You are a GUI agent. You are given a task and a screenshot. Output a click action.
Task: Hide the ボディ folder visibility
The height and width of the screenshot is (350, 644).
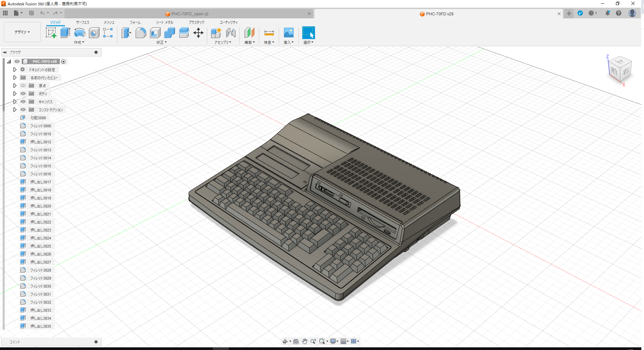23,94
